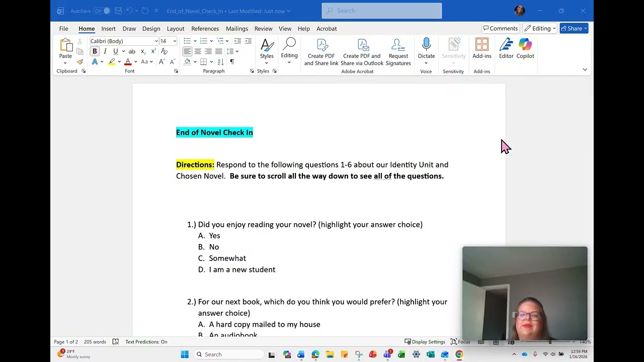This screenshot has height=362, width=644.
Task: Clear all formatting
Action: point(164,51)
